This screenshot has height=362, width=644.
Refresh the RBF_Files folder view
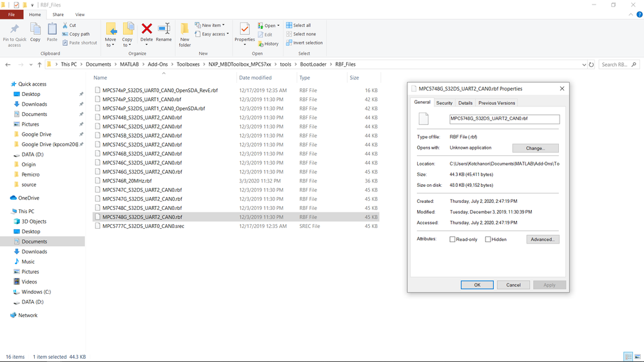click(x=591, y=64)
